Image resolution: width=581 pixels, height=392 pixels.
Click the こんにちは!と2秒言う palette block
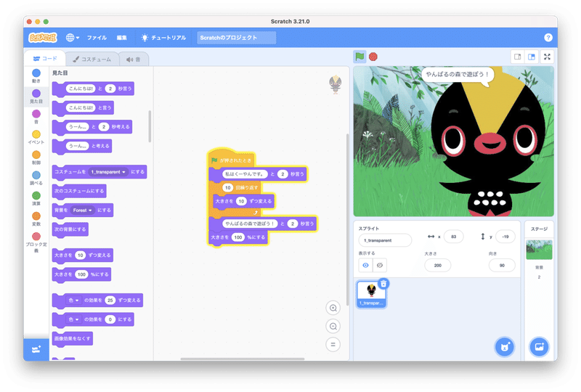coord(93,89)
